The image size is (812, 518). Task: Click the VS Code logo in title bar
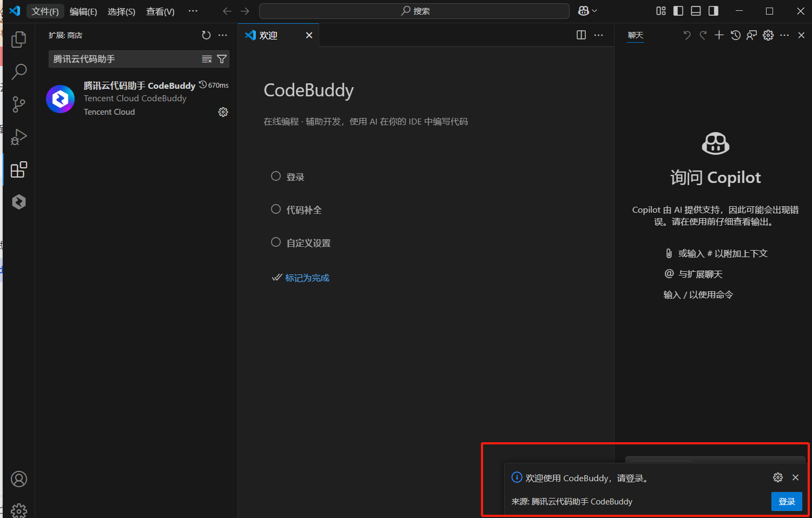[15, 11]
